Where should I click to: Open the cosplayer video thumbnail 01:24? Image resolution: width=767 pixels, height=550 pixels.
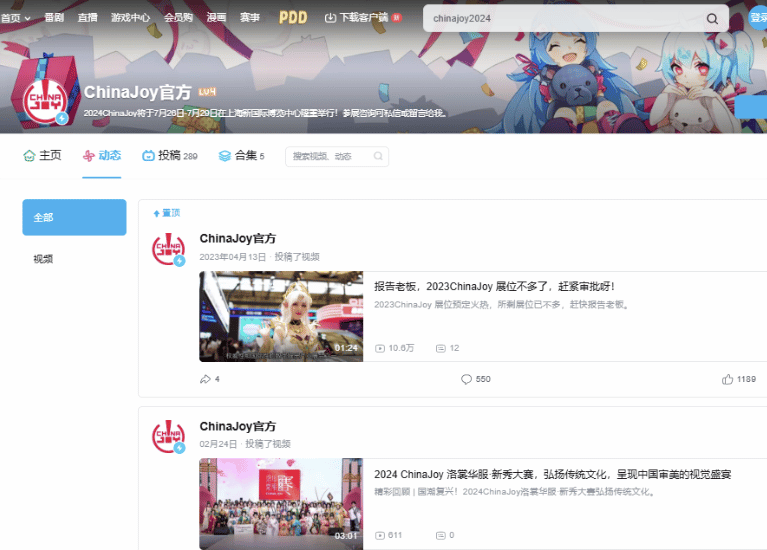pyautogui.click(x=281, y=317)
